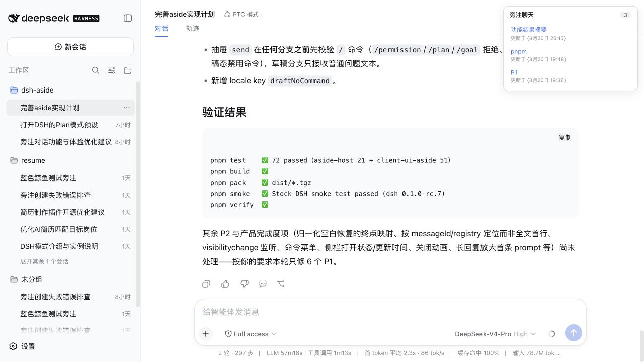Click the loading spinner icon in composer
This screenshot has height=362, width=644.
552,334
